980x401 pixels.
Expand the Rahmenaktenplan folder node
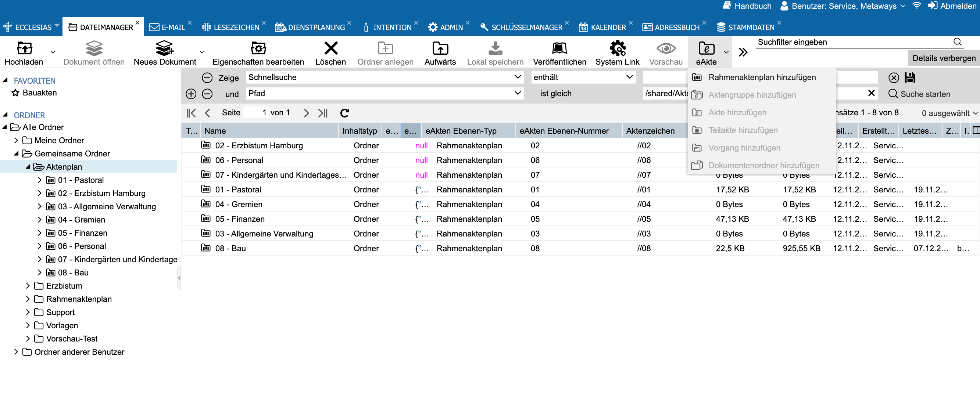coord(28,299)
